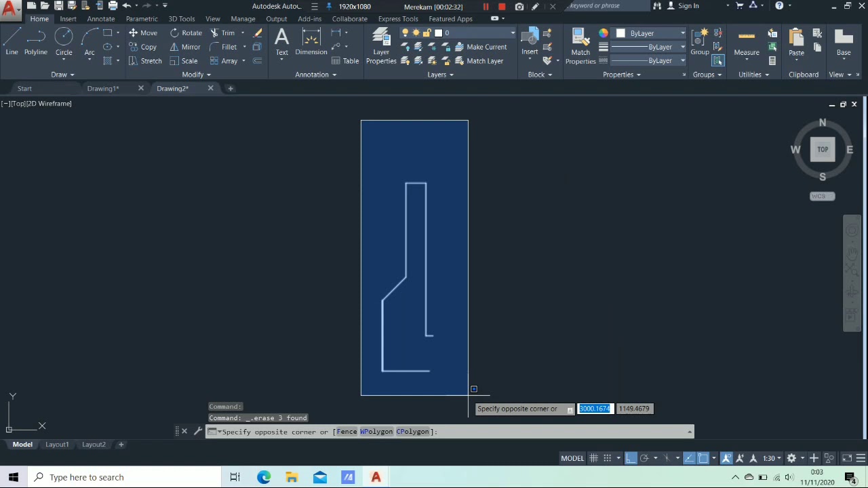Select the Line tool
The height and width of the screenshot is (488, 868).
tap(12, 42)
